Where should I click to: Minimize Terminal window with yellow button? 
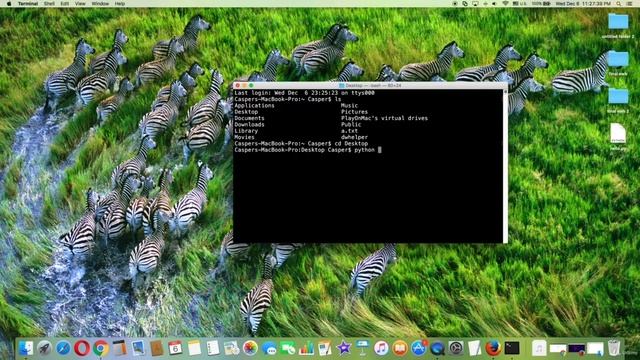[x=244, y=85]
